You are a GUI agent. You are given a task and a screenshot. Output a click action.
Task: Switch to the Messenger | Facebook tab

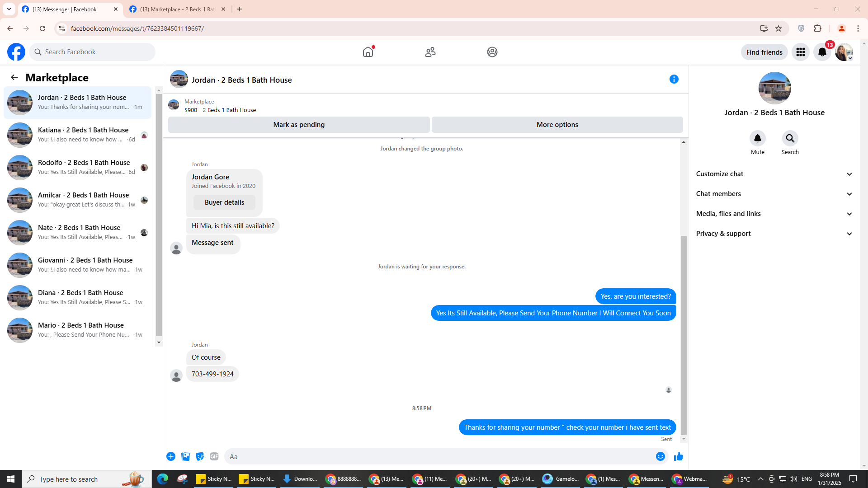70,9
